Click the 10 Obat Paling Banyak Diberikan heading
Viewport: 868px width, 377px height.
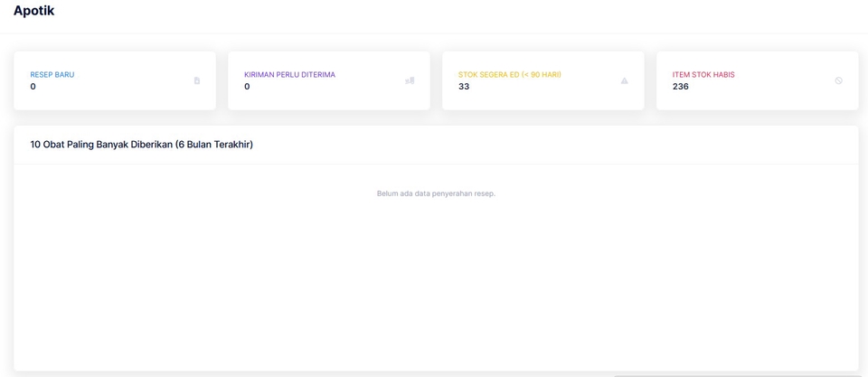[142, 145]
